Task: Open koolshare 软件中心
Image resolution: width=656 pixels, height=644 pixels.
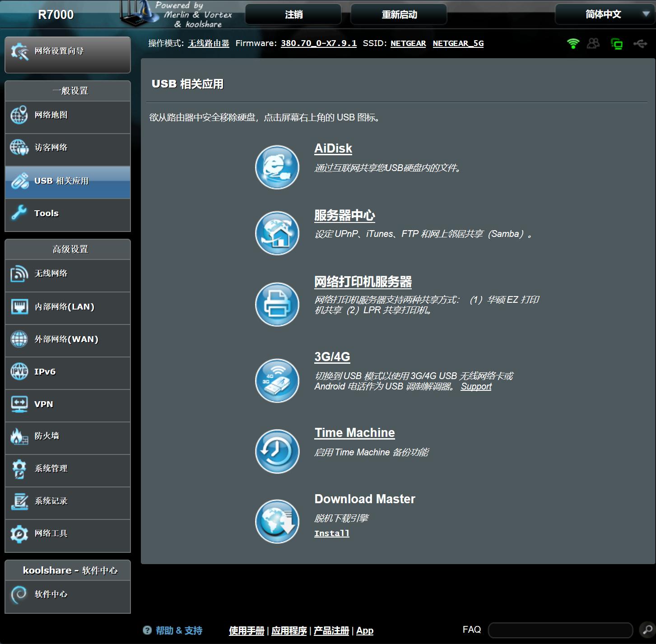Action: [68, 597]
